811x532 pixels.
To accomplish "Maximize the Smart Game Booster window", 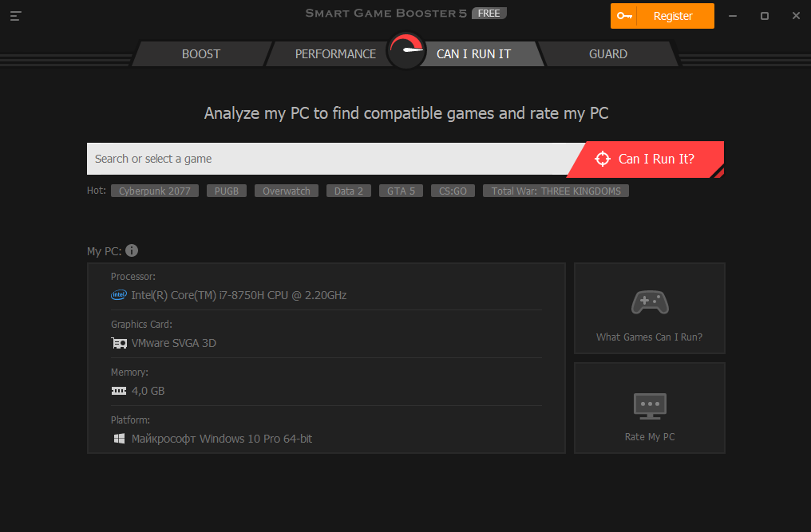I will click(765, 16).
